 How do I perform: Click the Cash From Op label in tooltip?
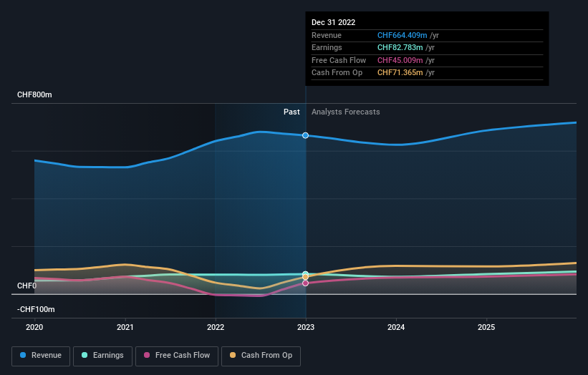pyautogui.click(x=337, y=73)
